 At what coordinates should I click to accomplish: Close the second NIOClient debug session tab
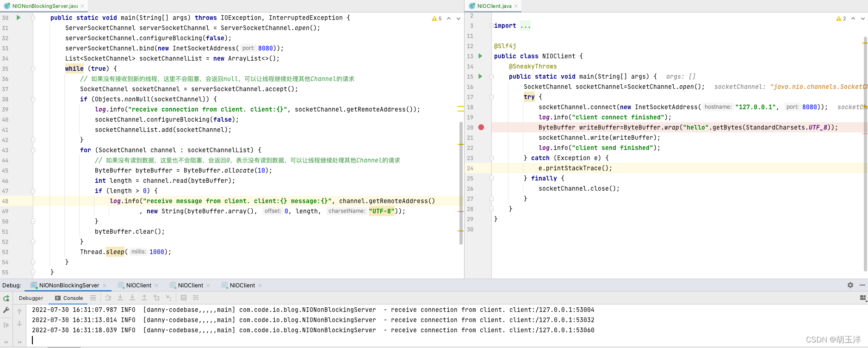(x=208, y=286)
